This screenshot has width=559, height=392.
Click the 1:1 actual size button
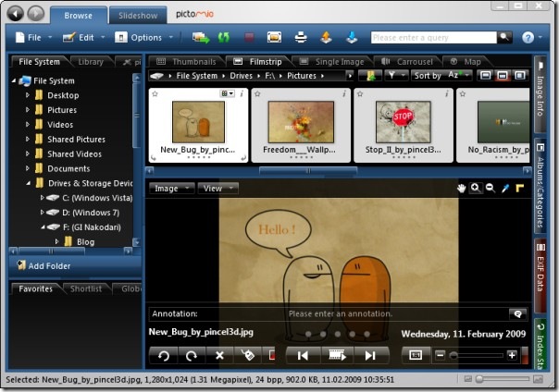(x=416, y=355)
